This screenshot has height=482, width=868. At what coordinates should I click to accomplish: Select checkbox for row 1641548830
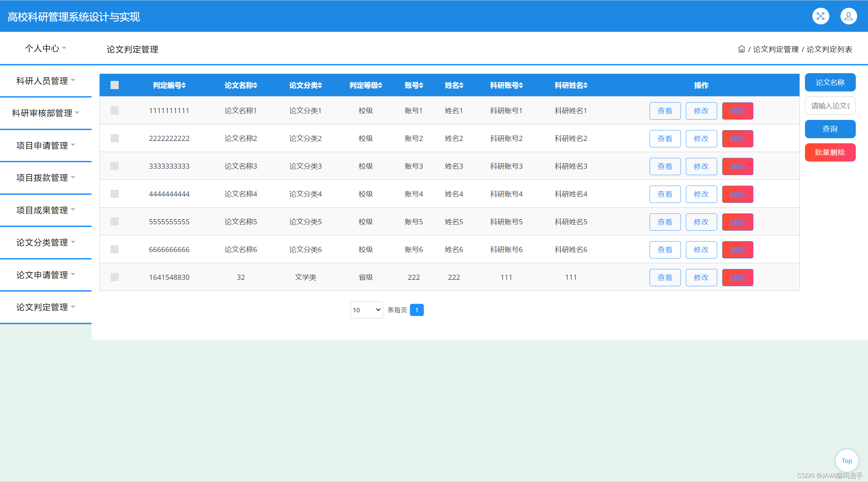pos(115,277)
